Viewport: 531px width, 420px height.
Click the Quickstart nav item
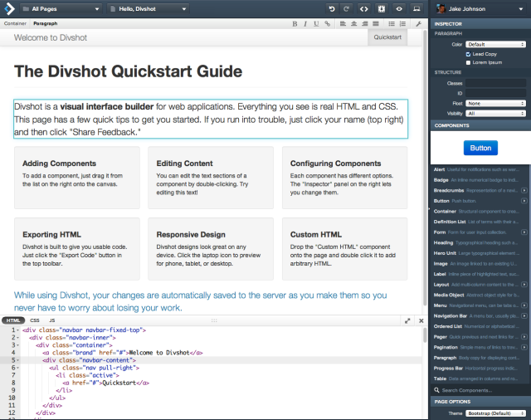tap(387, 37)
